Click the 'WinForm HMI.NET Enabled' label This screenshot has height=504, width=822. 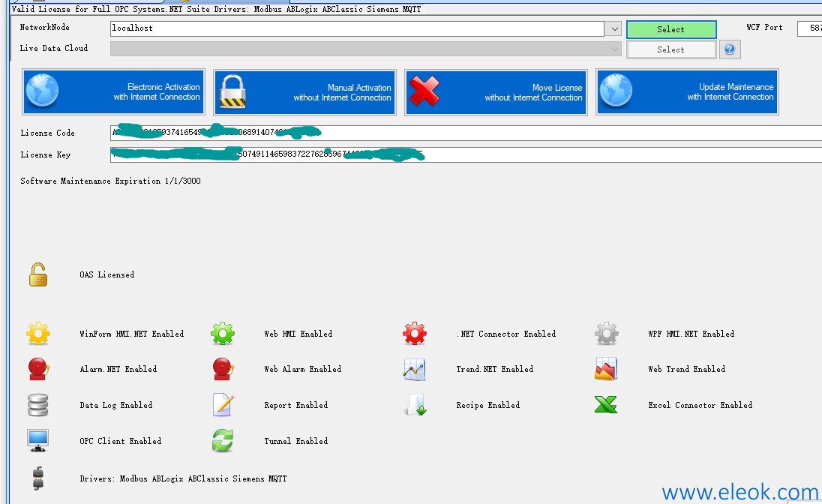pyautogui.click(x=131, y=334)
